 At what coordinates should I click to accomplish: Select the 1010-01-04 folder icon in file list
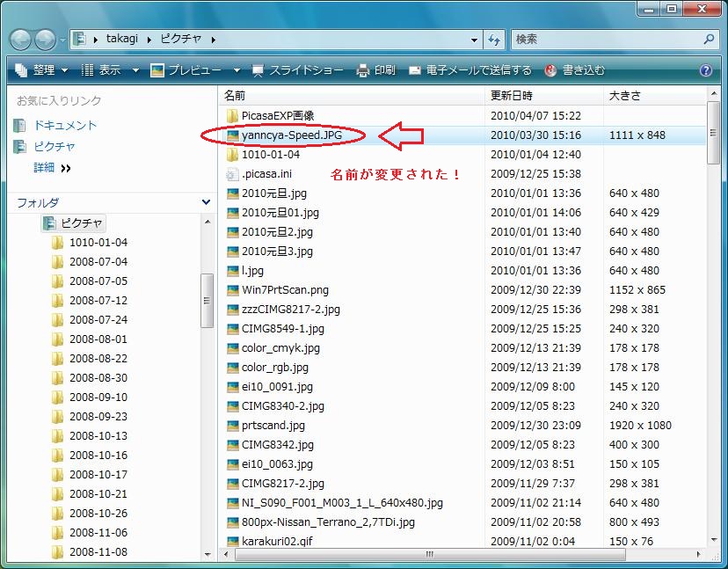(x=232, y=154)
